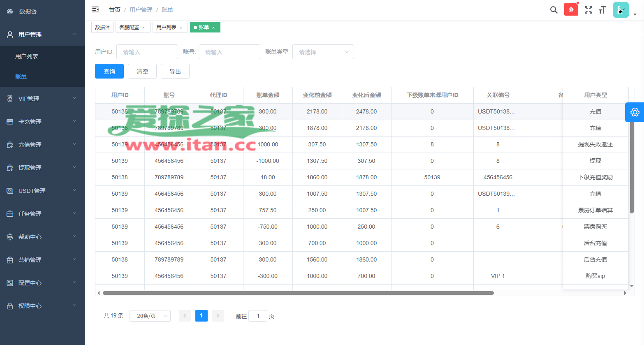This screenshot has width=644, height=345.
Task: Open the font size adjustment icon
Action: pos(602,10)
